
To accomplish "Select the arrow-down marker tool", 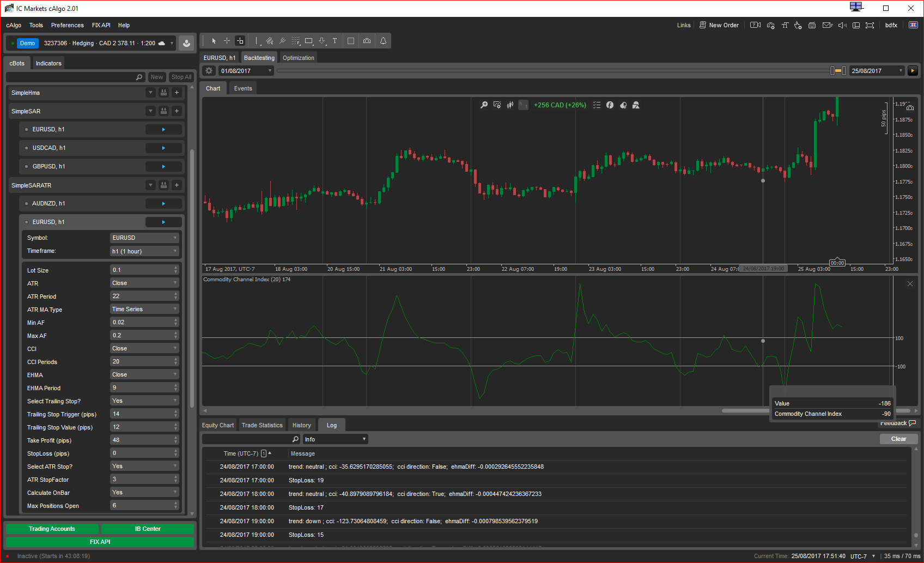I will tap(321, 41).
